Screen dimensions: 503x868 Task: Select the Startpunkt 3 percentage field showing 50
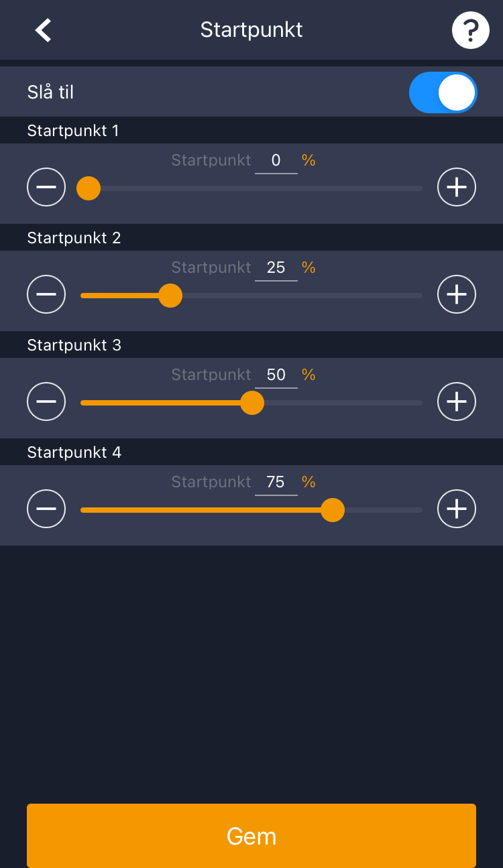click(x=276, y=375)
